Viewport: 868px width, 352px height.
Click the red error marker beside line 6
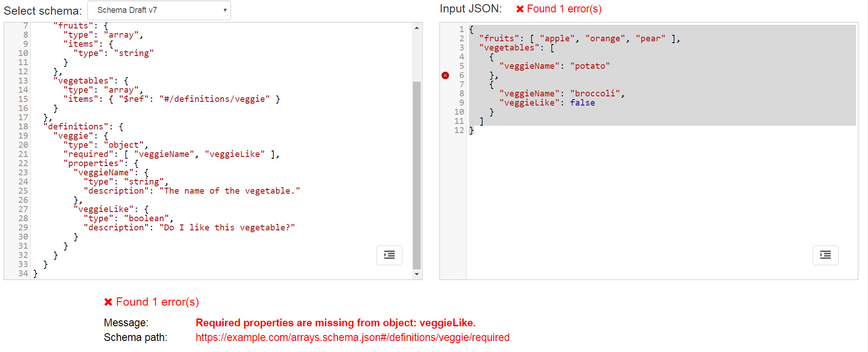click(445, 75)
